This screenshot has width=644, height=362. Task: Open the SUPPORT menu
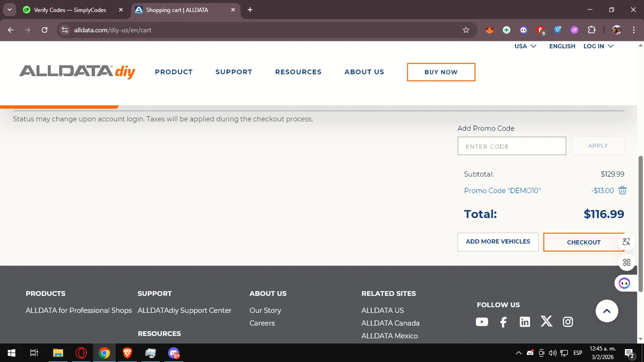(x=234, y=72)
